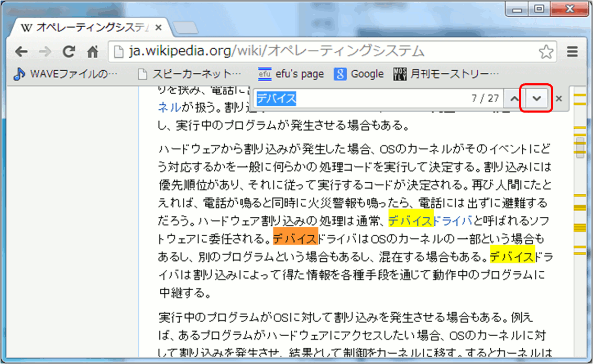Open a new tab
Viewport: 593px width, 364px height.
pos(185,28)
